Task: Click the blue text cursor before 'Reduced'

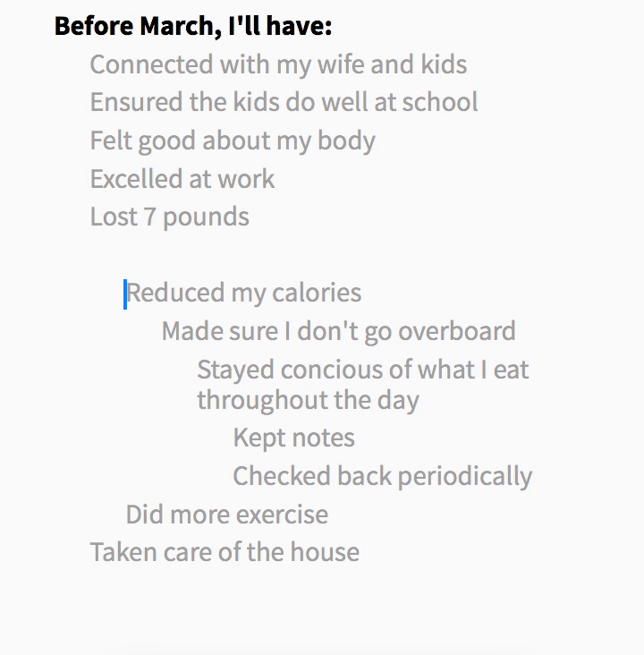Action: 125,294
